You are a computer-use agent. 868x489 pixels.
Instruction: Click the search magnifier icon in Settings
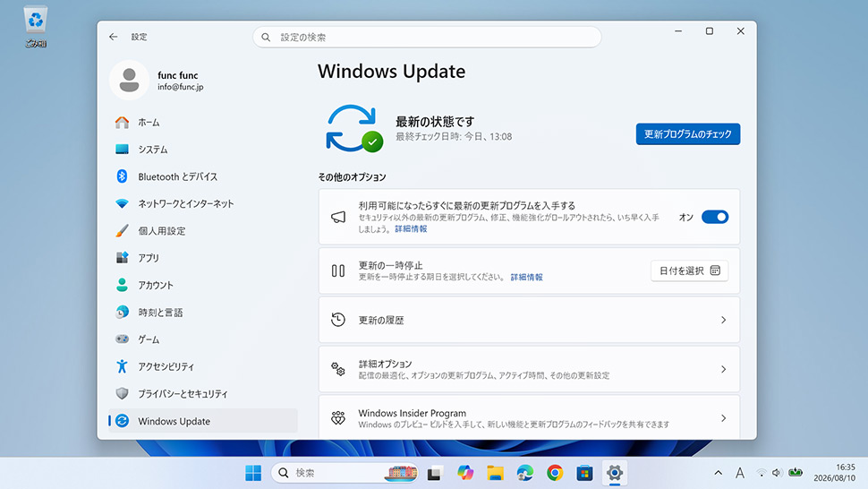click(267, 37)
